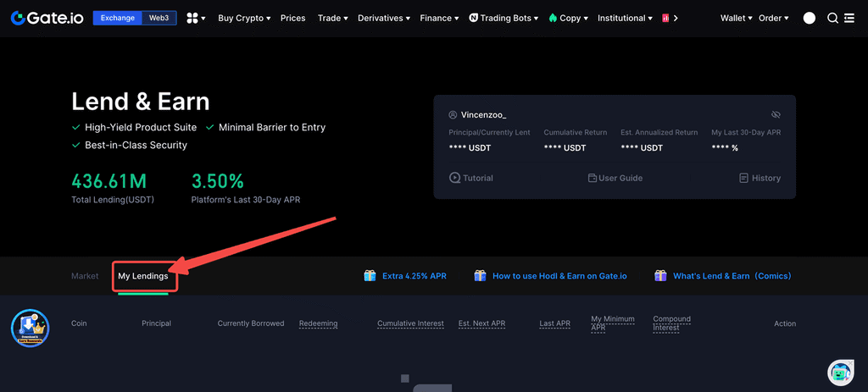The width and height of the screenshot is (868, 392).
Task: View lending History
Action: [x=759, y=178]
